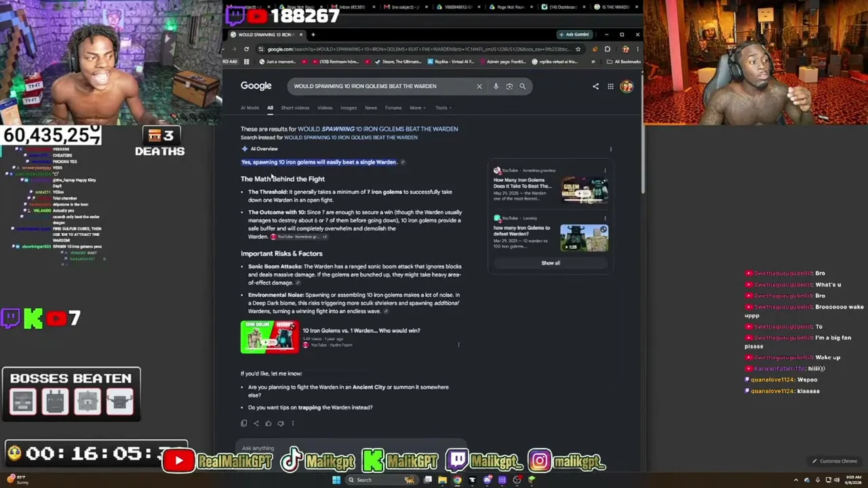Open the Google apps grid

(x=610, y=86)
